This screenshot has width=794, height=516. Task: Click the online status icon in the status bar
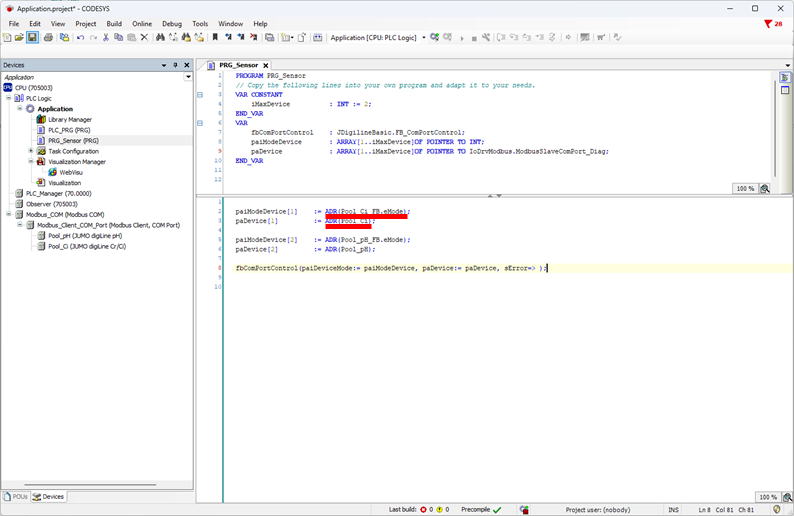[x=524, y=510]
